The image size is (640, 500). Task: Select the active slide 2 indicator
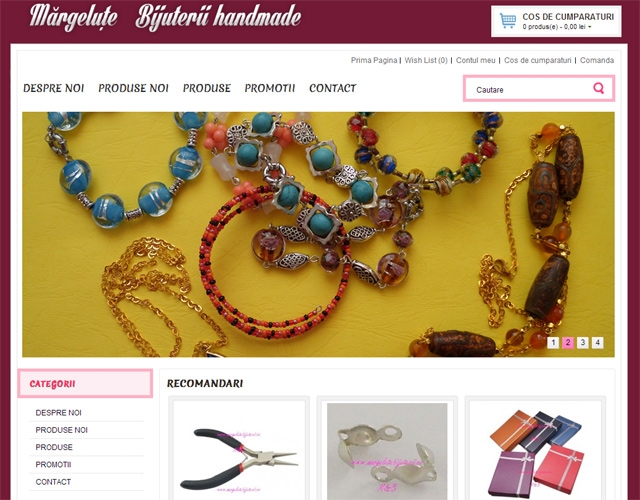568,342
